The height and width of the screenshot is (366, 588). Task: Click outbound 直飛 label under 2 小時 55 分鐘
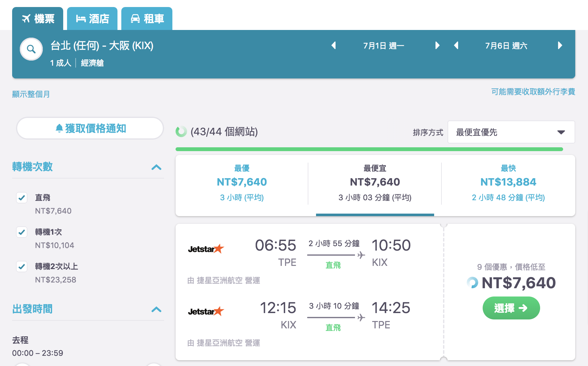point(333,265)
